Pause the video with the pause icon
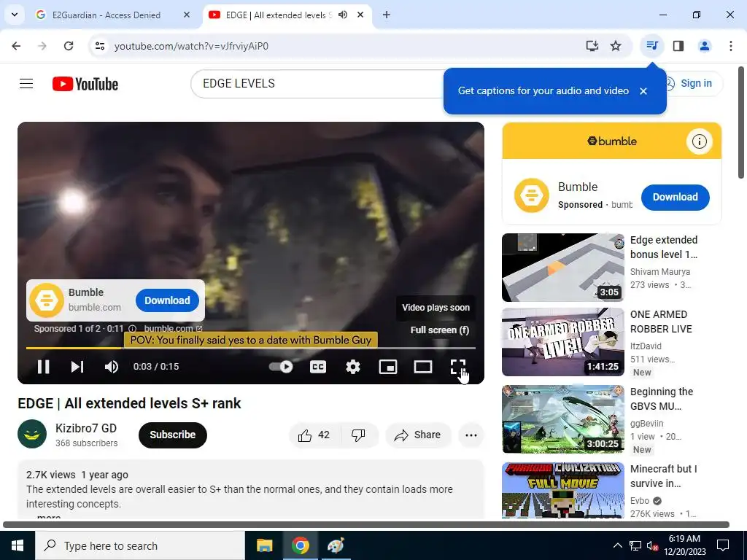 point(43,367)
